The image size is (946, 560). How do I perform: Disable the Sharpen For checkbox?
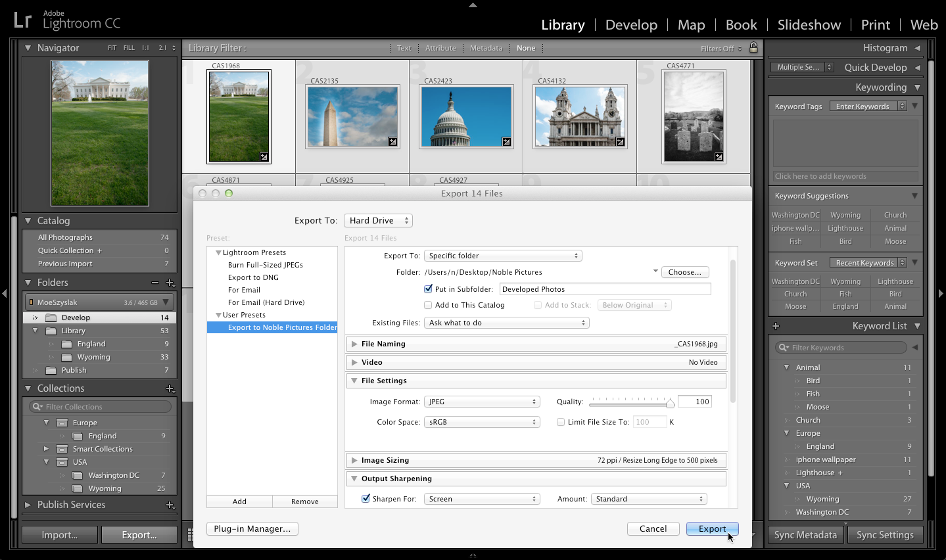coord(366,498)
